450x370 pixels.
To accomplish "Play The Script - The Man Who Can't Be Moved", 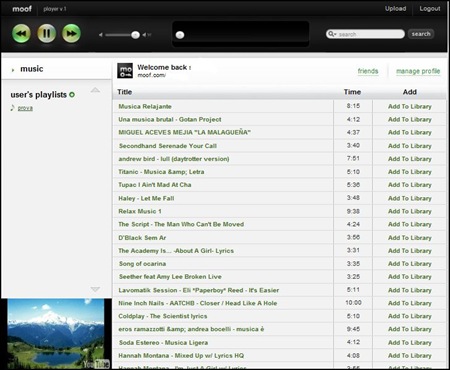I will coord(181,224).
